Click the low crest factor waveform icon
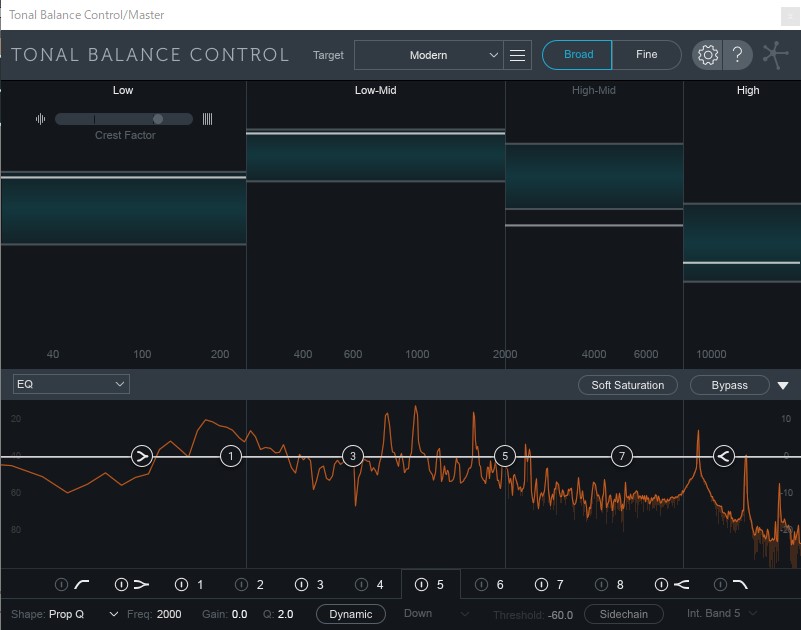 [40, 119]
